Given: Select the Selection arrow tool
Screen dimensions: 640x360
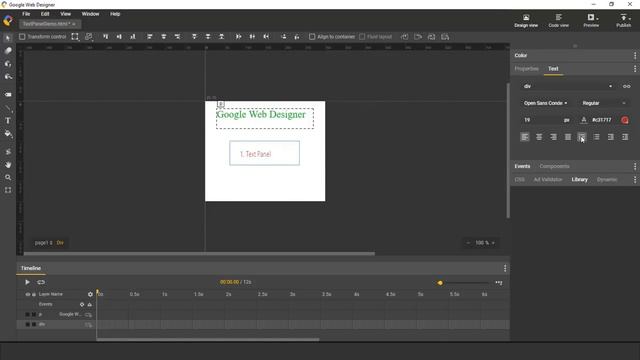Looking at the screenshot, I should point(8,38).
